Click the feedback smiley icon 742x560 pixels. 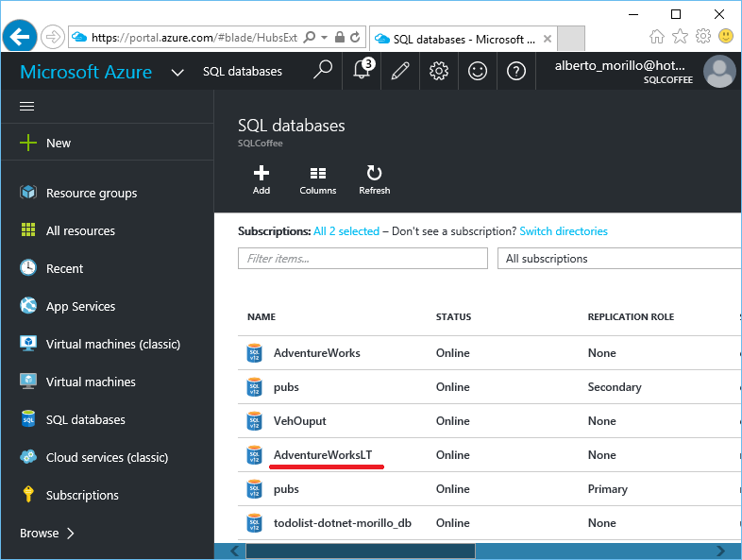click(478, 71)
